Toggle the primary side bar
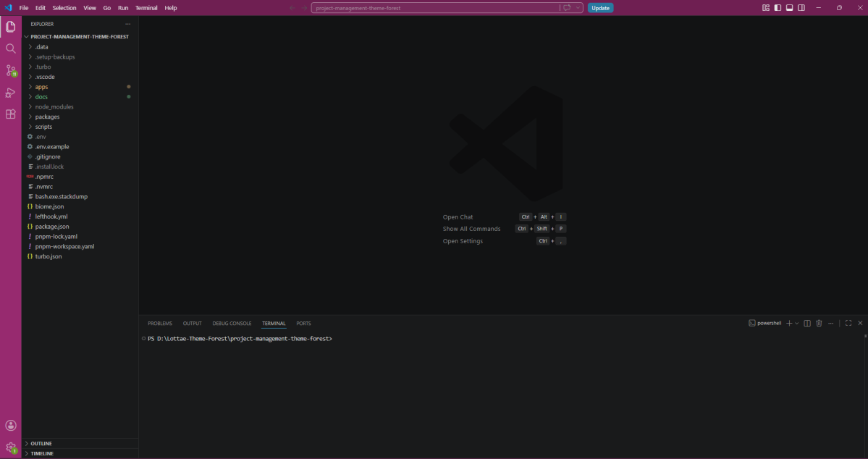868x459 pixels. 778,8
